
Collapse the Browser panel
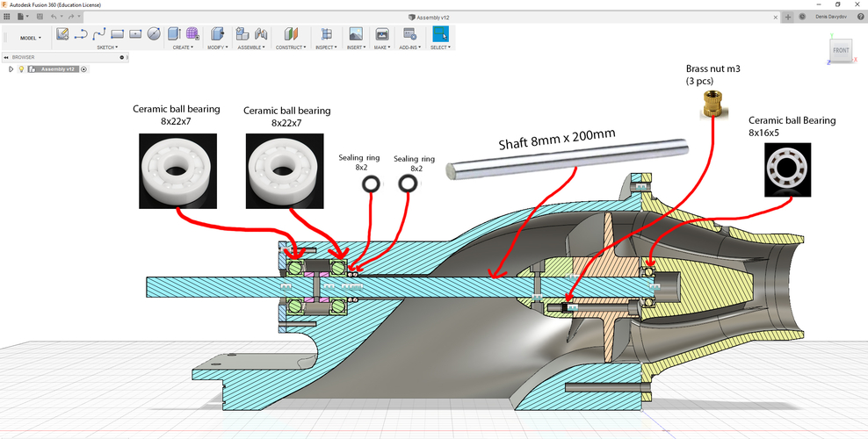click(x=6, y=57)
